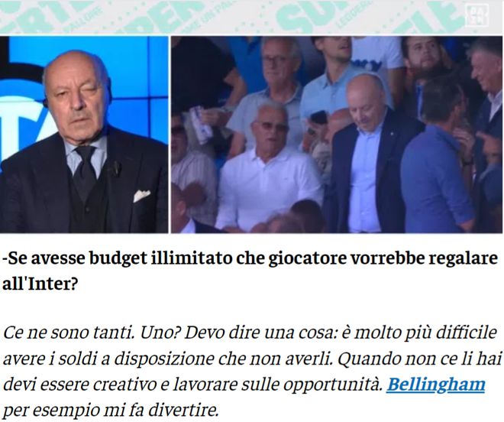504x422 pixels.
Task: Click the dark tie in studio photo
Action: point(84,172)
